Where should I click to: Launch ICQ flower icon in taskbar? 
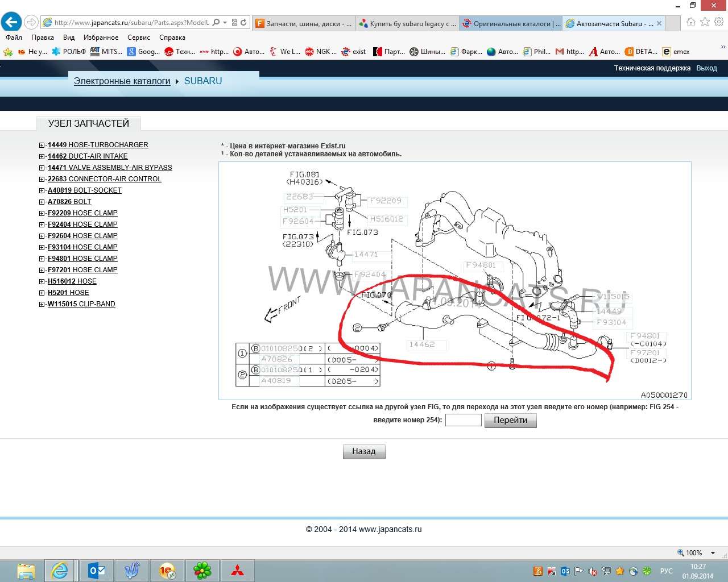coord(202,570)
